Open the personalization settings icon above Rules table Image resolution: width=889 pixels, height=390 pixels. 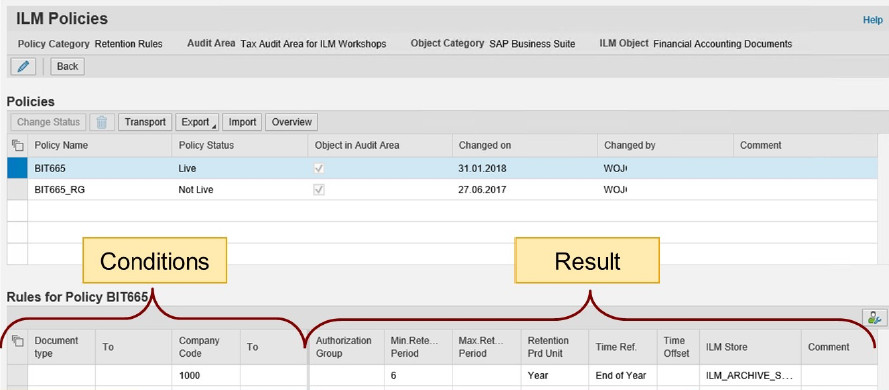[x=874, y=317]
